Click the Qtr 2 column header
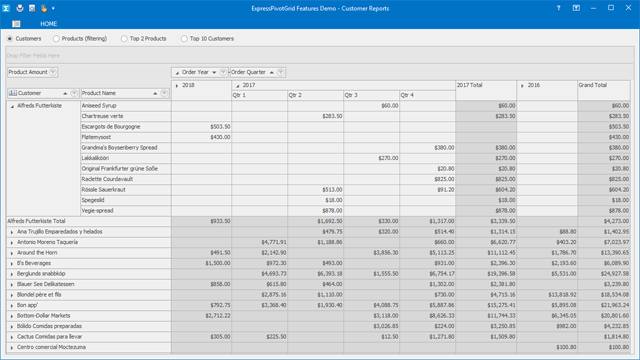640x360 pixels. click(316, 95)
